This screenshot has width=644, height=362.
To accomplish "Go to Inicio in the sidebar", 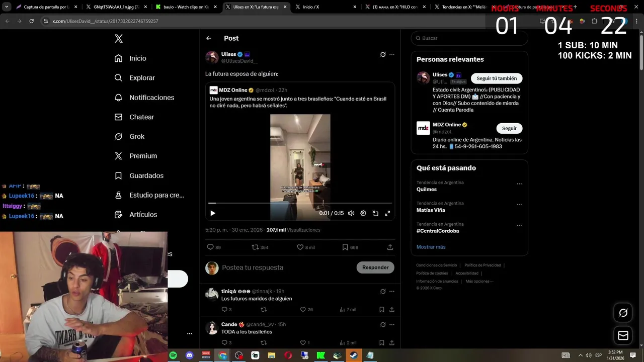I will point(130,58).
